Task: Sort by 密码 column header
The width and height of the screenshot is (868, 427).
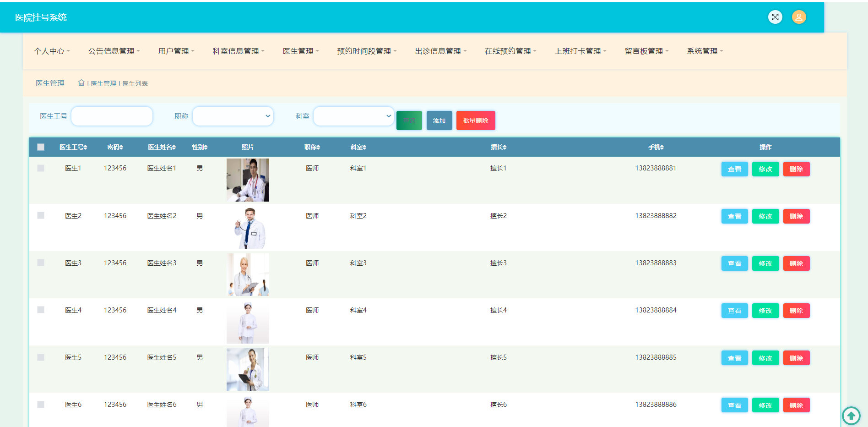Action: pyautogui.click(x=115, y=147)
